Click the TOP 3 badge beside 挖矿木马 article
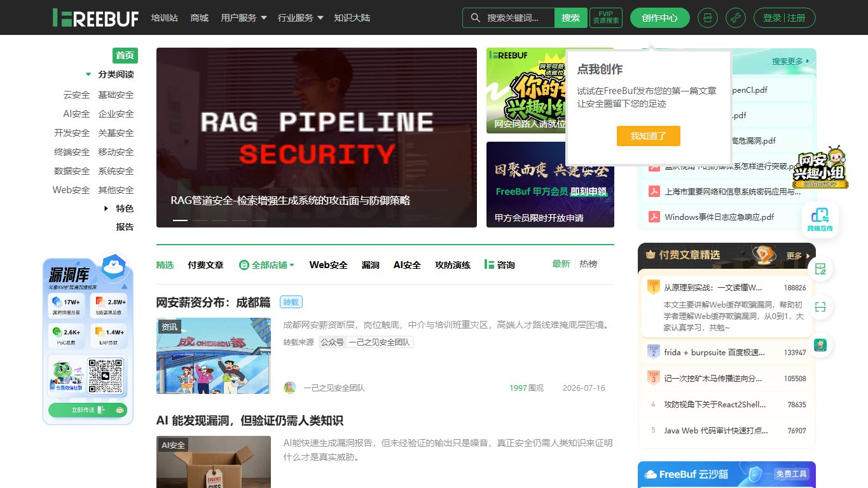The image size is (868, 488). click(653, 377)
